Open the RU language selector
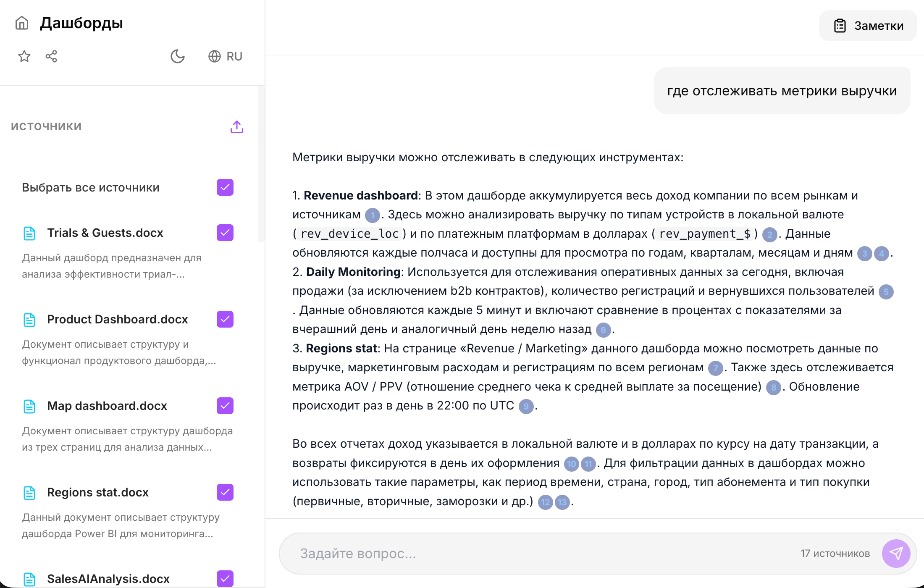The height and width of the screenshot is (588, 924). point(226,56)
